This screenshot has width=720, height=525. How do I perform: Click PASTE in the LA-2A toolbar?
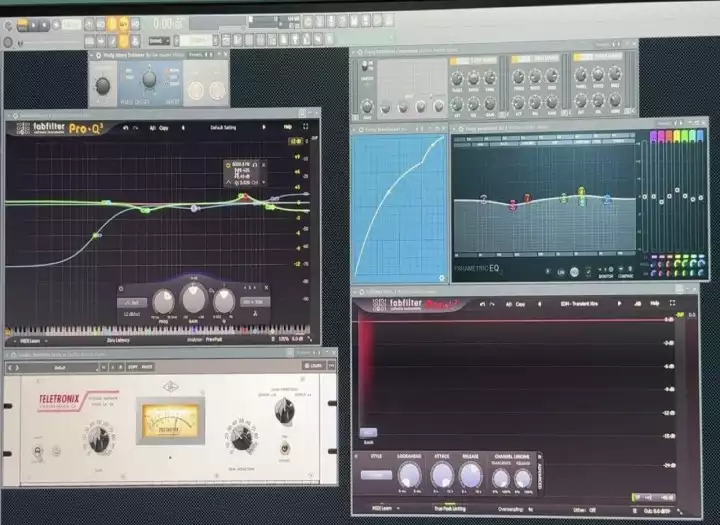click(x=147, y=367)
